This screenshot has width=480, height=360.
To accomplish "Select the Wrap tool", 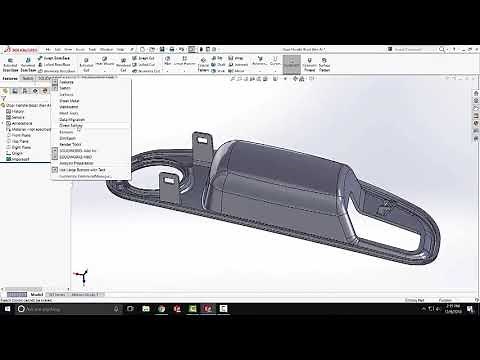I will (x=236, y=58).
